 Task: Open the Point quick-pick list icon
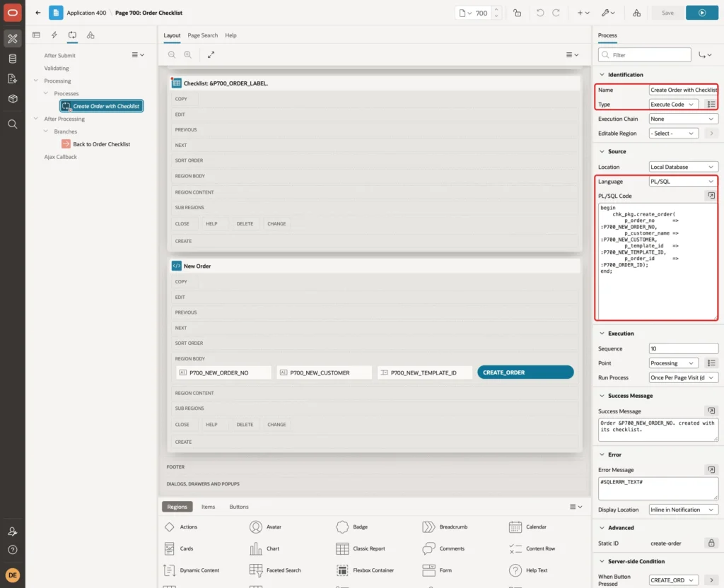click(x=711, y=363)
